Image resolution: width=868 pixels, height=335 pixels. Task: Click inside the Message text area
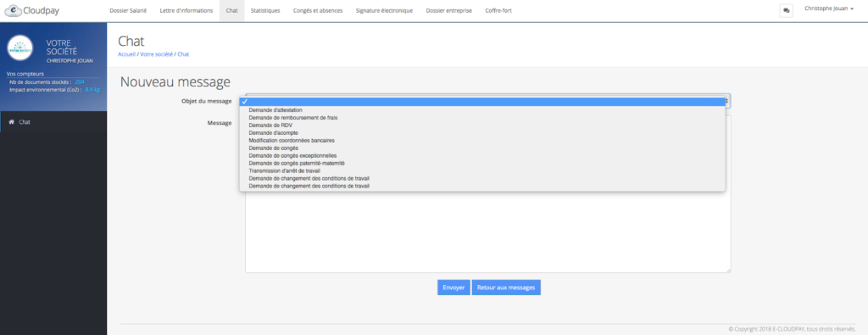point(487,232)
